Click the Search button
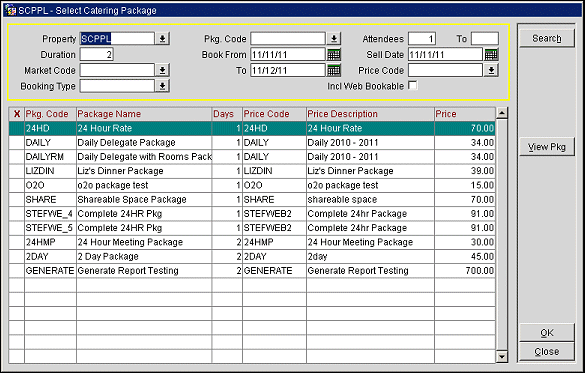This screenshot has height=373, width=585. click(547, 38)
